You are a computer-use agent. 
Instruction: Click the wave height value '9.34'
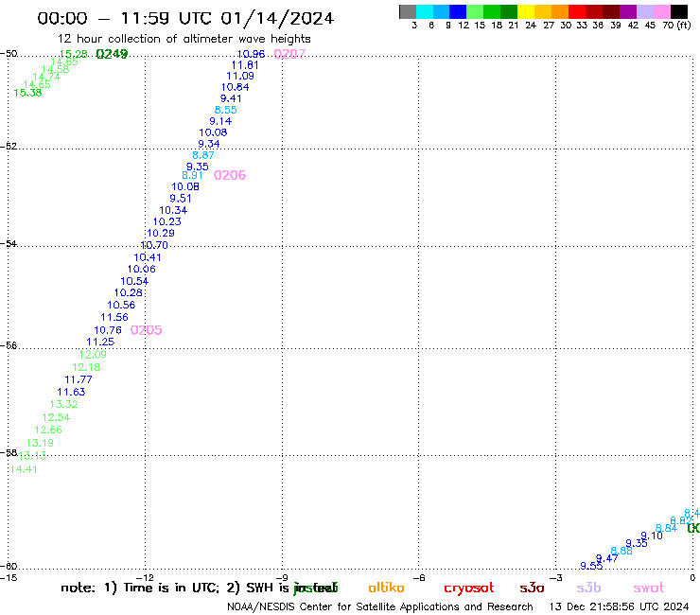208,144
